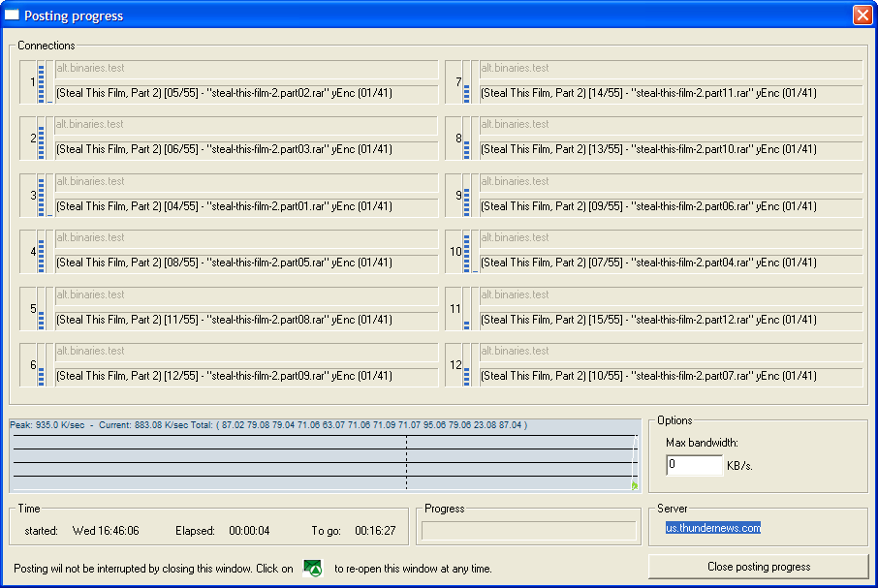
Task: Click connection 2 alt.binaries.test newsgroup field
Action: point(246,125)
